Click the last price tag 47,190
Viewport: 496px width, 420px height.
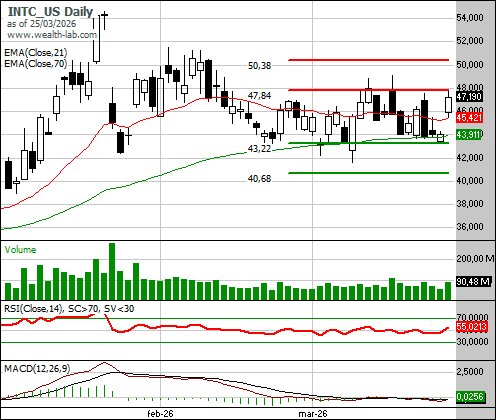coord(469,97)
